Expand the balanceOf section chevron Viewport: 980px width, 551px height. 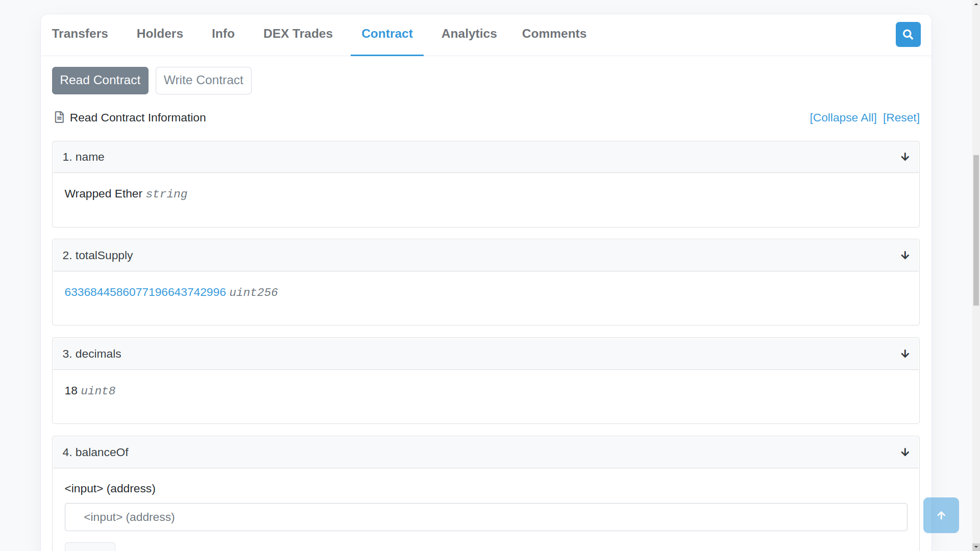[x=904, y=452]
